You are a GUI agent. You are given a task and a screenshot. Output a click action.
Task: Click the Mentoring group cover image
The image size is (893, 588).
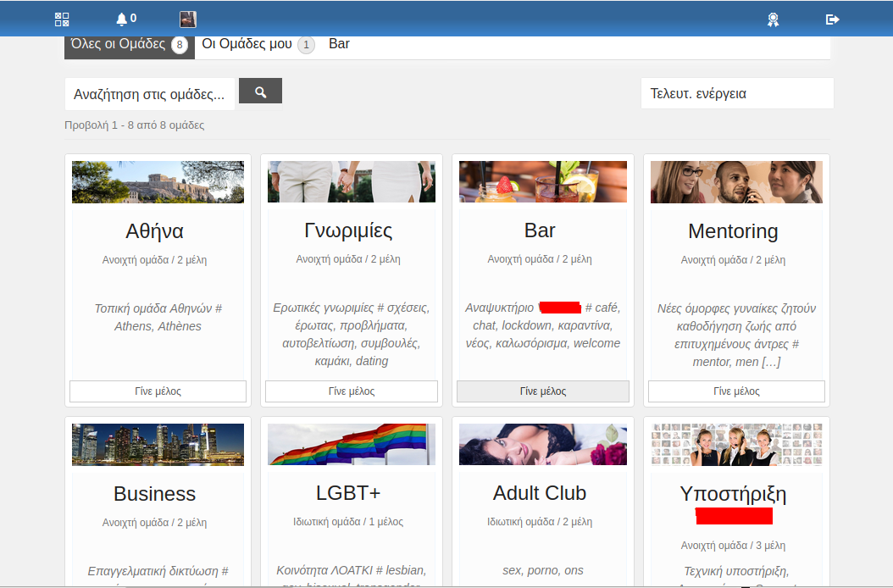click(x=735, y=182)
